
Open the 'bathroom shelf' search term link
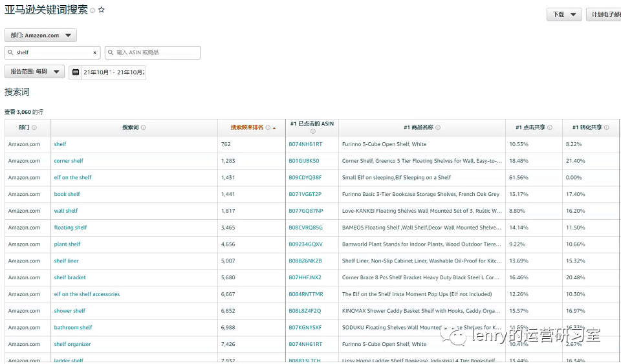73,327
